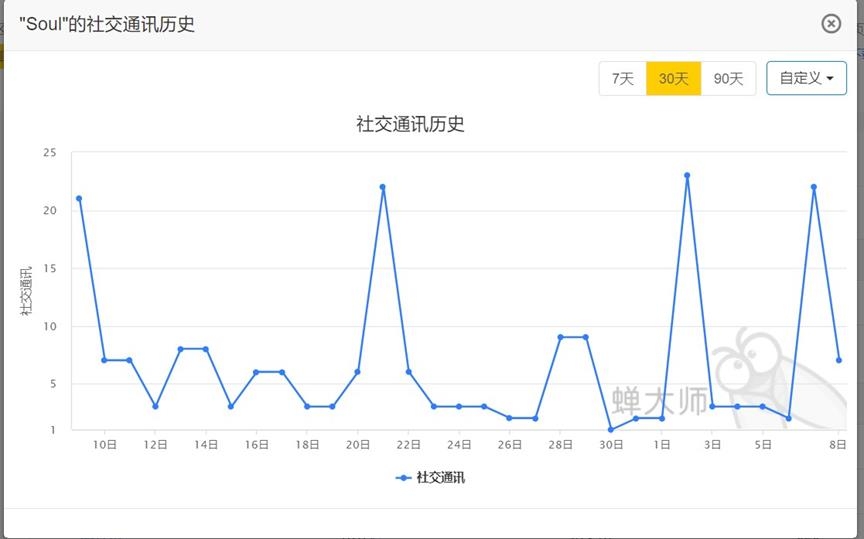Viewport: 864px width, 539px height.
Task: Click the y-axis value 10
Action: (x=50, y=326)
